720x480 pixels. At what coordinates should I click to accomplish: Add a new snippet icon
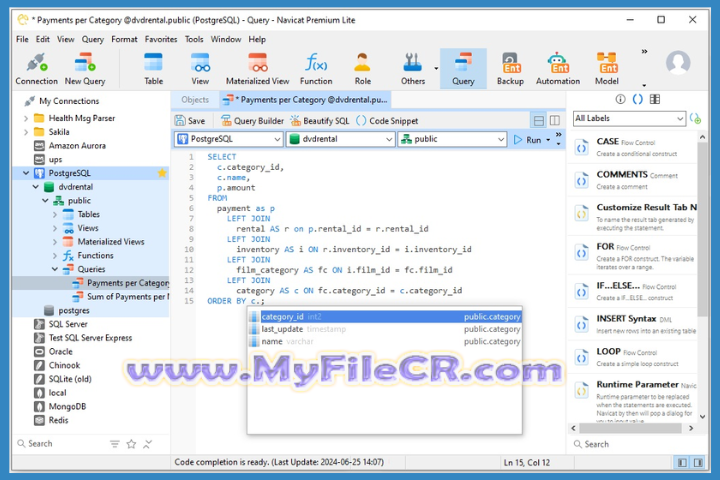[695, 119]
